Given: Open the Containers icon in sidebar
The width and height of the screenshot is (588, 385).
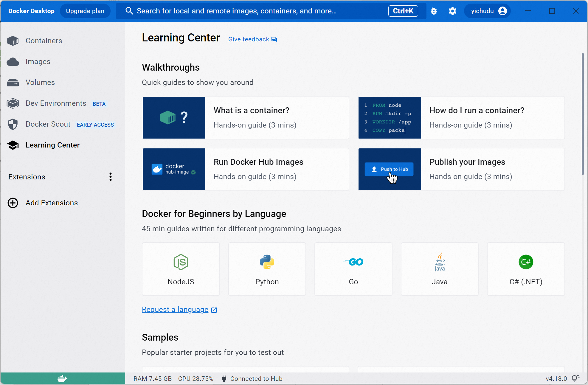Looking at the screenshot, I should tap(13, 41).
